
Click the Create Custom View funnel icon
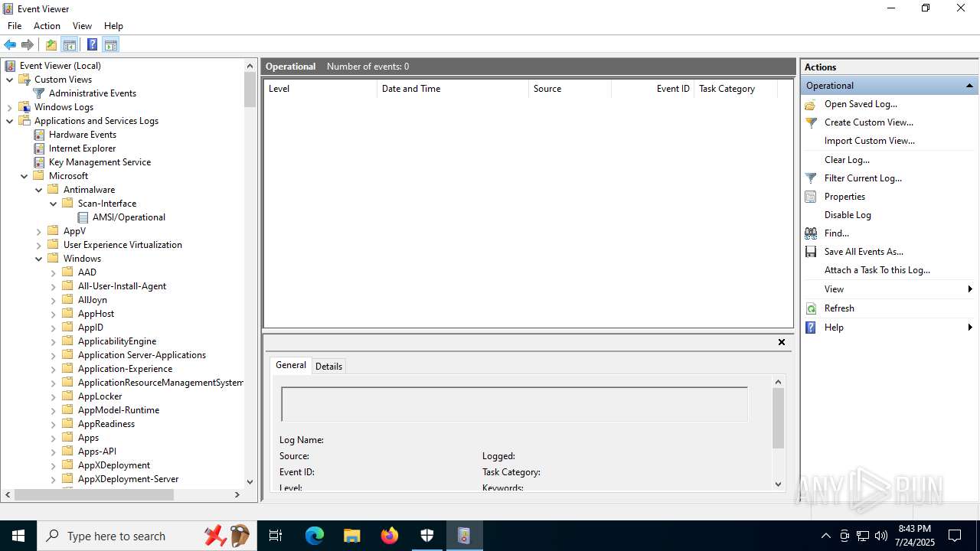811,122
